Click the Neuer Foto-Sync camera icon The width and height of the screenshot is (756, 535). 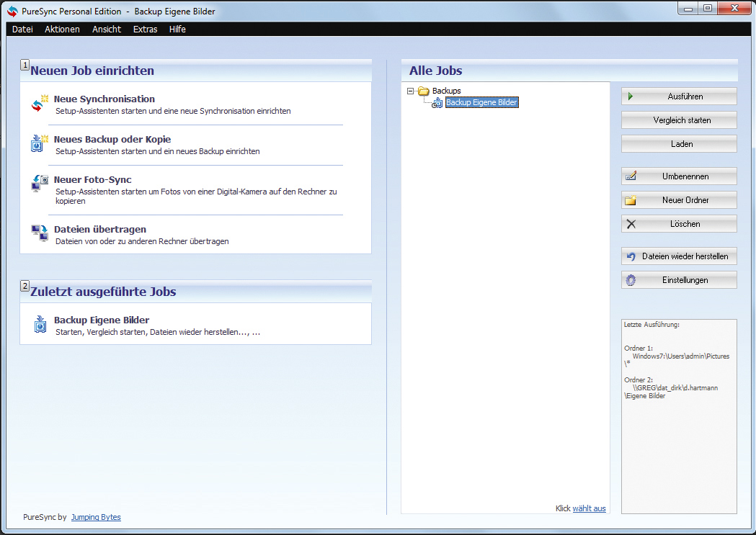[40, 184]
